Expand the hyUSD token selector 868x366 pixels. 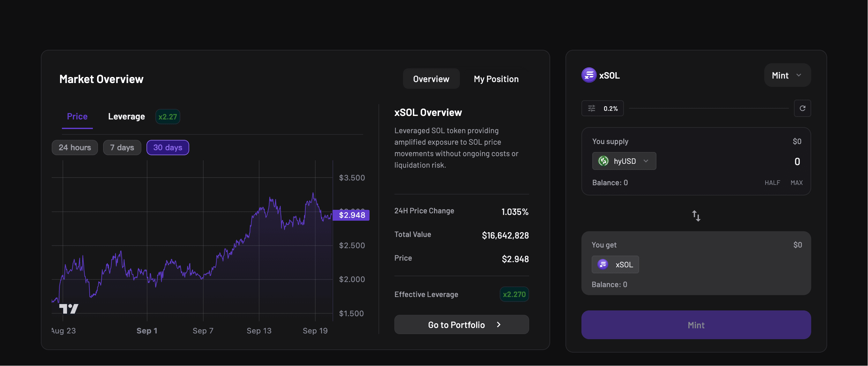point(646,161)
